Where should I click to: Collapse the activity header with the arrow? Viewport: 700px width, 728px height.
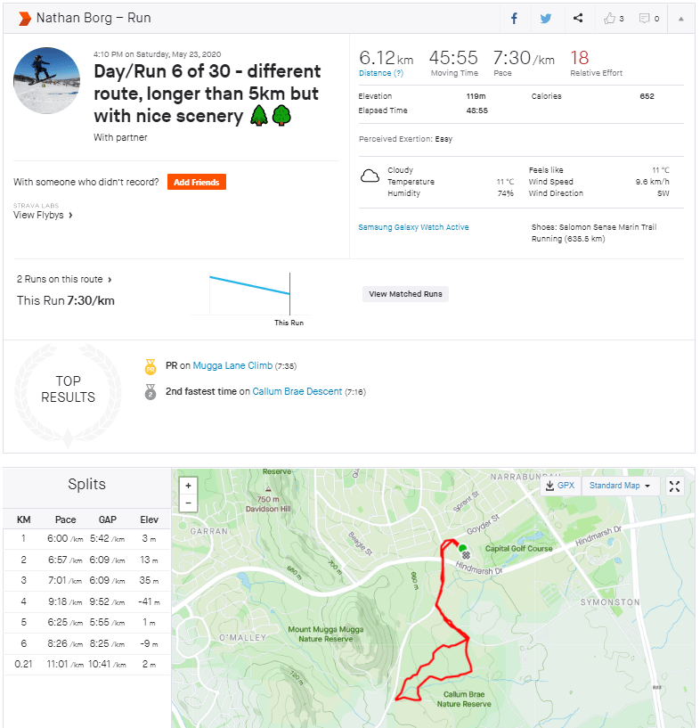680,18
